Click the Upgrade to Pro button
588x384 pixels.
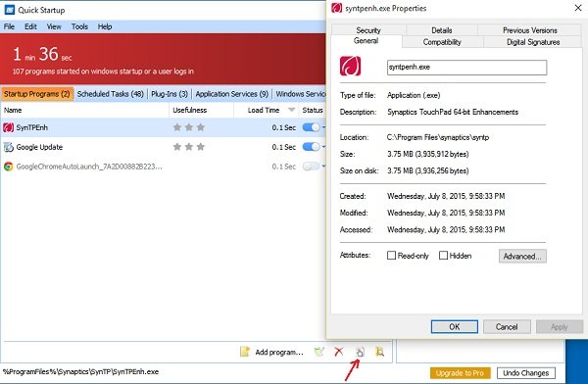pos(461,373)
